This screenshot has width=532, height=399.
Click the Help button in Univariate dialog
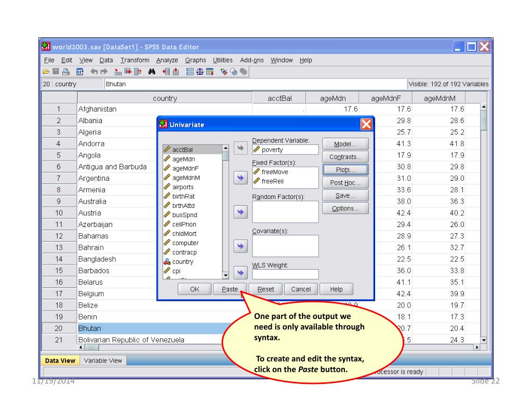point(337,289)
